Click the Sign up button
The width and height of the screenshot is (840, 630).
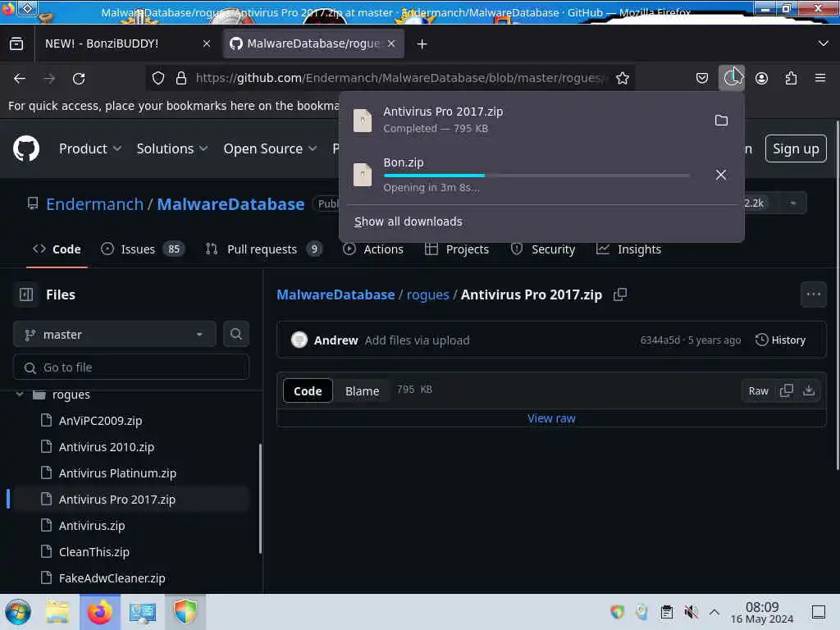click(x=796, y=149)
